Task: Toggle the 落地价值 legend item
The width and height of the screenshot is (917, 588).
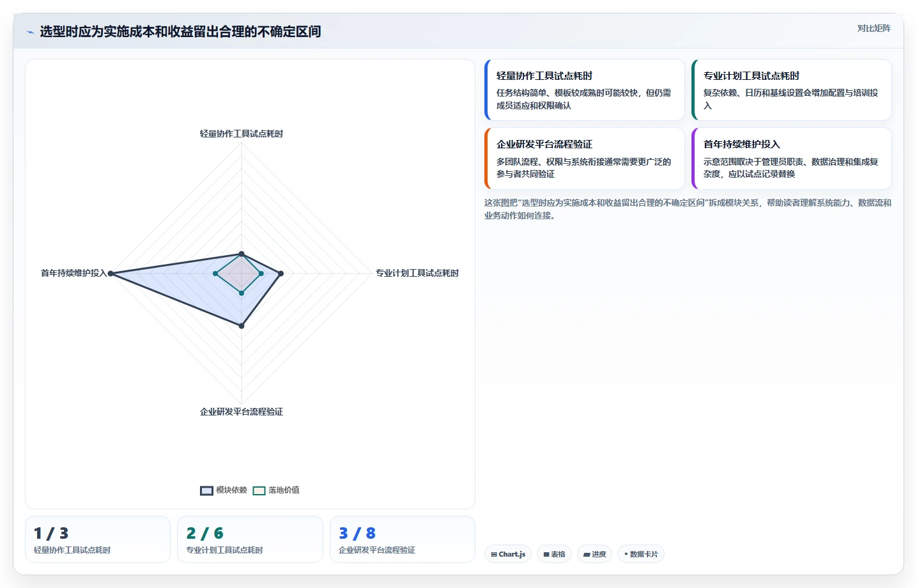Action: [x=276, y=490]
